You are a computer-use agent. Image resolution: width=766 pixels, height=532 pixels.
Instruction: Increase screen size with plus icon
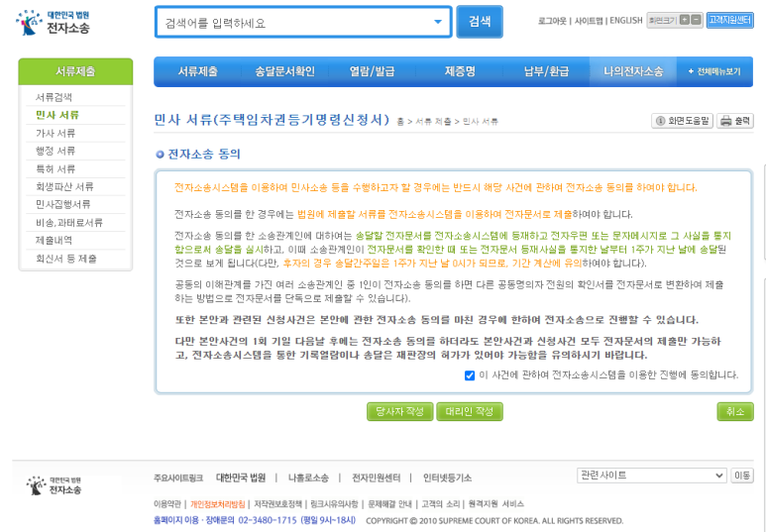(x=685, y=20)
